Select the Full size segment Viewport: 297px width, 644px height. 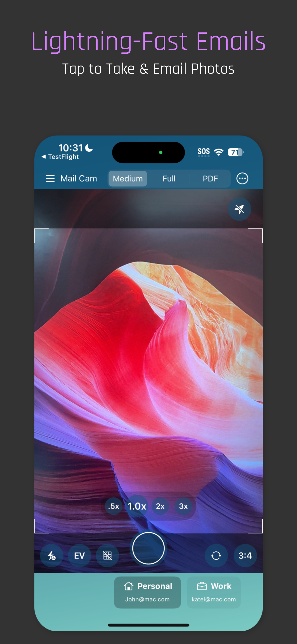169,179
